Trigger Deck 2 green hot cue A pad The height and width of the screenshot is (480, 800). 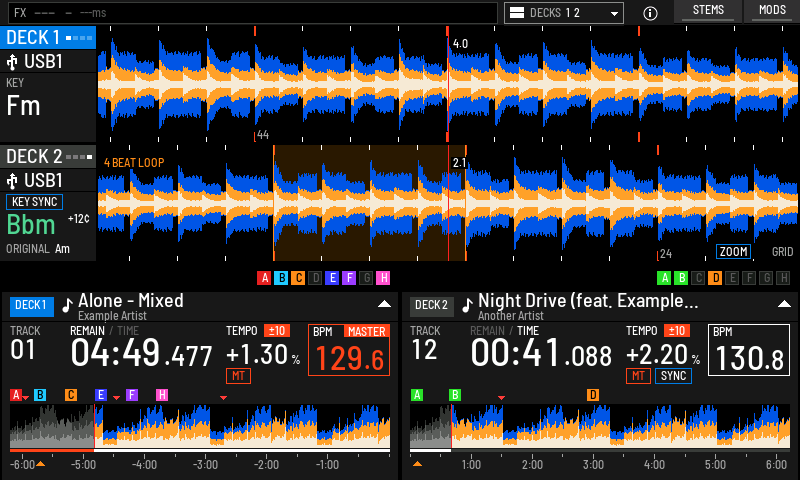coord(664,278)
